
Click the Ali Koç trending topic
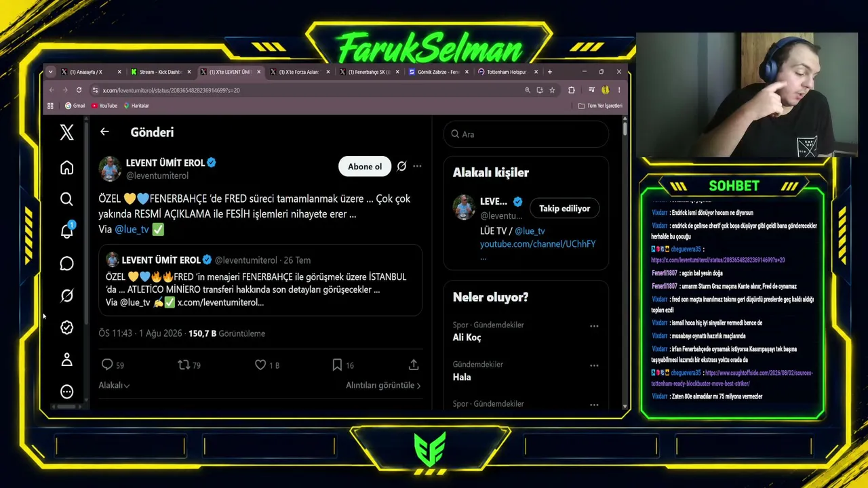point(467,338)
